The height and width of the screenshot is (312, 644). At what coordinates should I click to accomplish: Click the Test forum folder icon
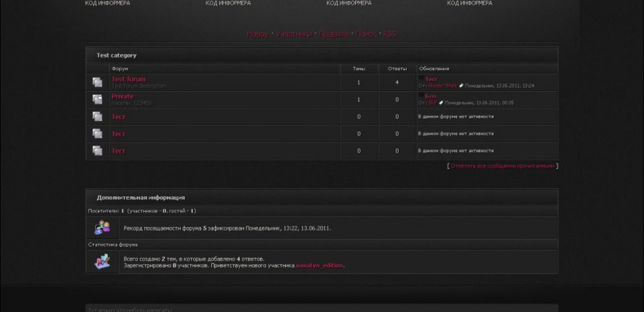click(x=97, y=83)
